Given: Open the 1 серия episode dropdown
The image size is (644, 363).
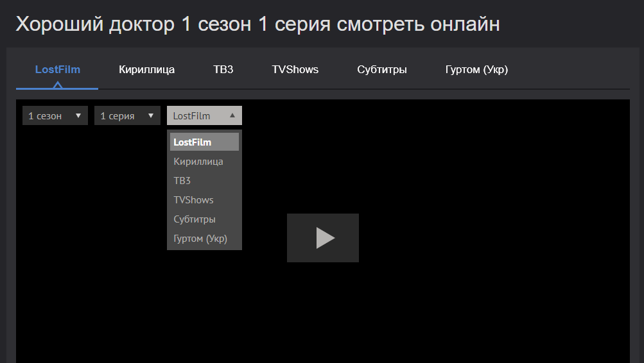Looking at the screenshot, I should [x=127, y=115].
